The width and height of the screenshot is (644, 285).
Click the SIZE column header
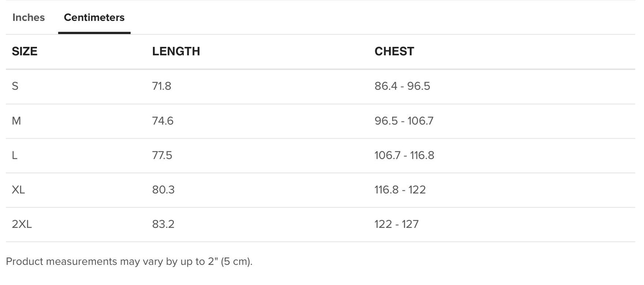pyautogui.click(x=25, y=51)
